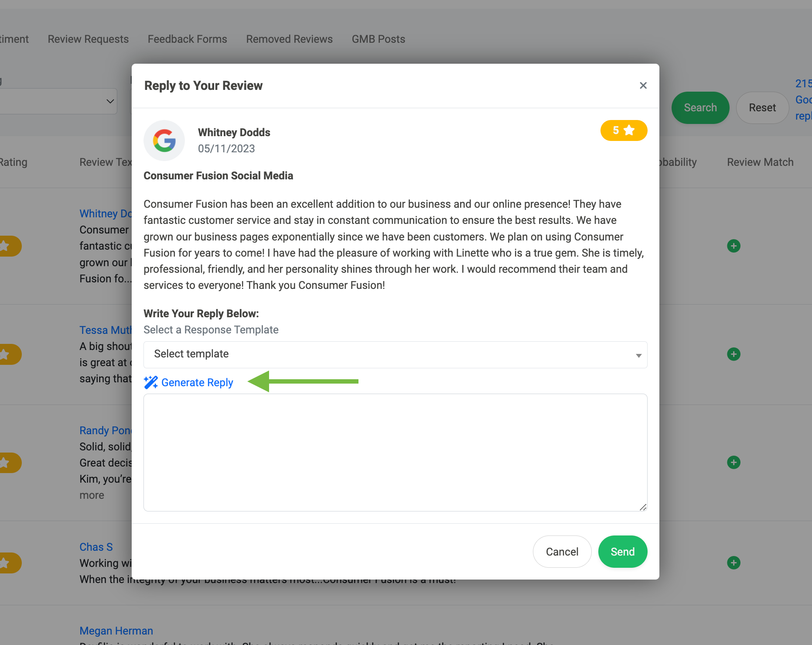Close the Reply to Your Review dialog
This screenshot has height=645, width=812.
[x=643, y=86]
